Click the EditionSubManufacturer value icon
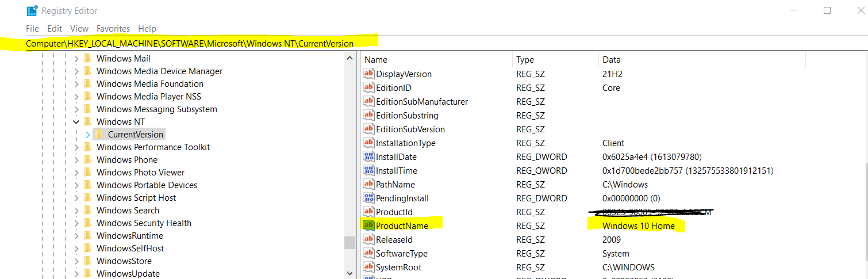The width and height of the screenshot is (868, 279). [x=369, y=101]
